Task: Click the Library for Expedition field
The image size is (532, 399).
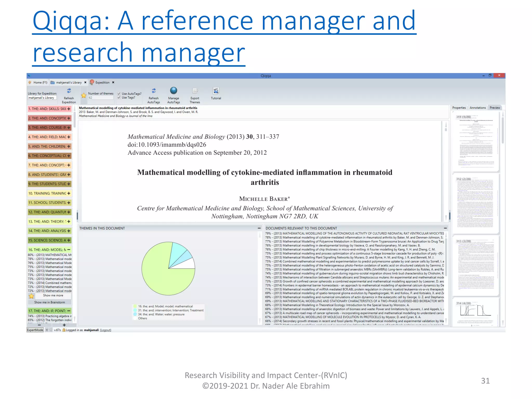Action: [x=42, y=98]
